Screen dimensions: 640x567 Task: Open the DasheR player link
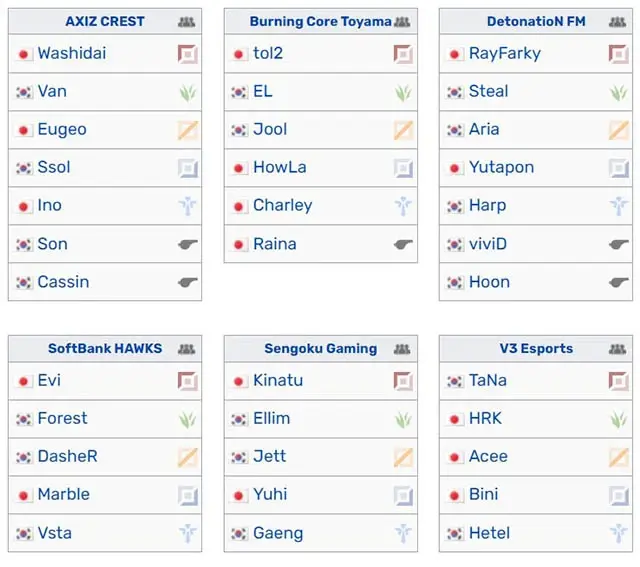[67, 456]
